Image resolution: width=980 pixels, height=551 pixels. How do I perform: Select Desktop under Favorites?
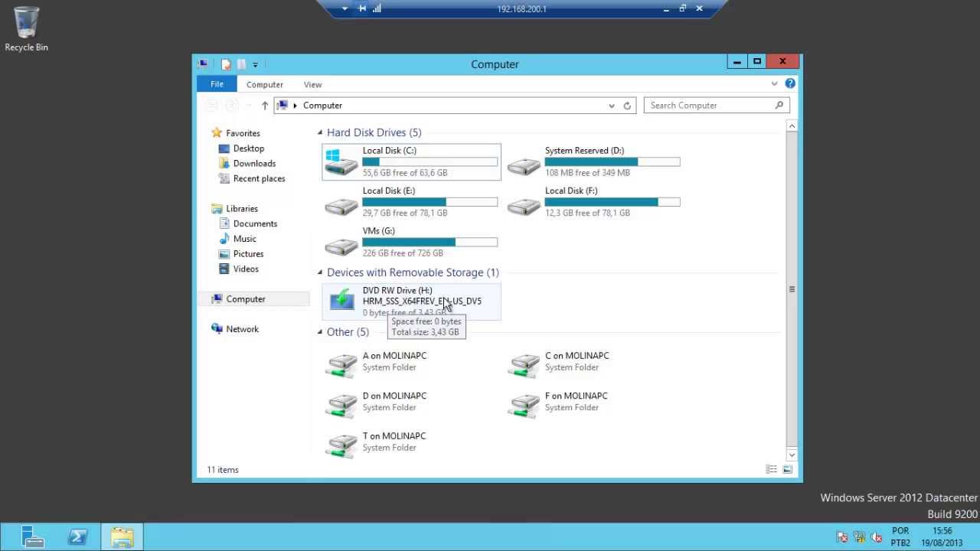pos(249,148)
